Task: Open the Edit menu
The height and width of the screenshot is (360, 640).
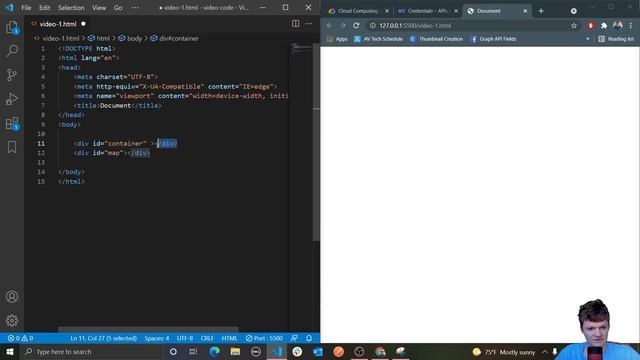Action: (44, 8)
